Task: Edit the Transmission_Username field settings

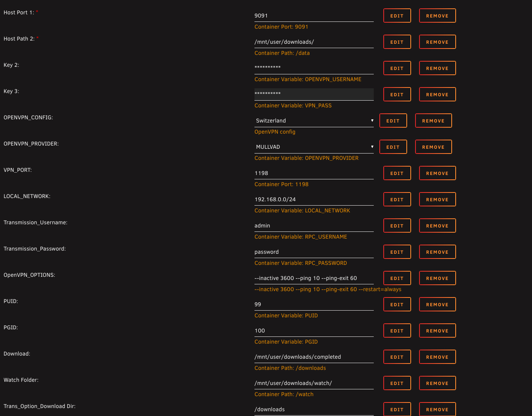Action: point(396,225)
